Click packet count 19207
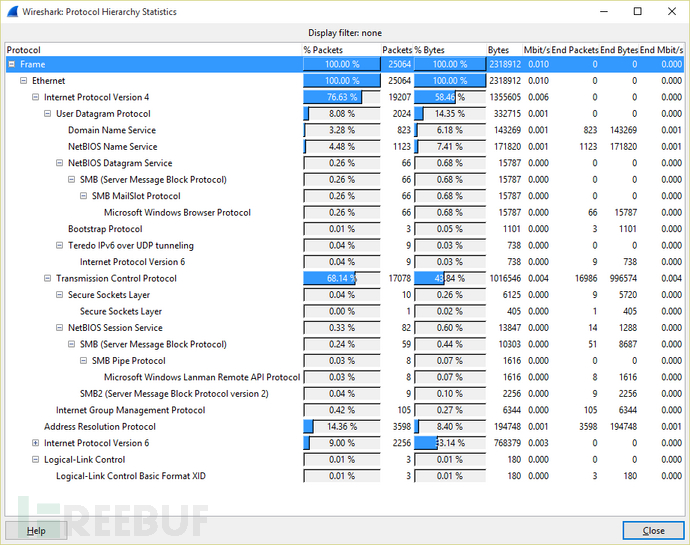690x545 pixels. pos(400,97)
